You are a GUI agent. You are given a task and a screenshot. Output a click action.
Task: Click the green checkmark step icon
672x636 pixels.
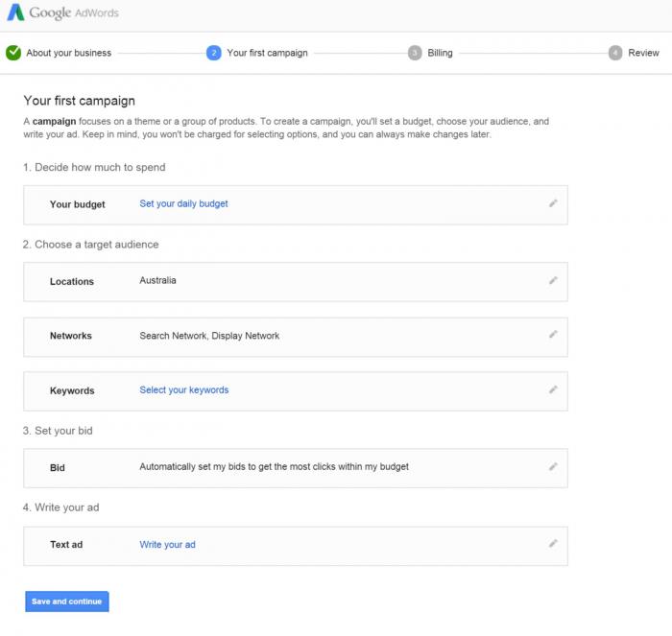(x=13, y=53)
